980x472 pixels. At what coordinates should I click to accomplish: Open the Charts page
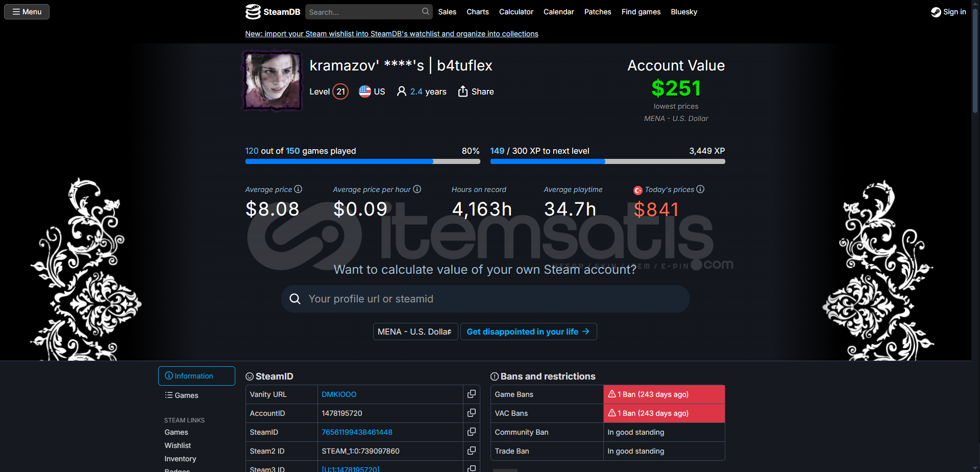point(478,12)
